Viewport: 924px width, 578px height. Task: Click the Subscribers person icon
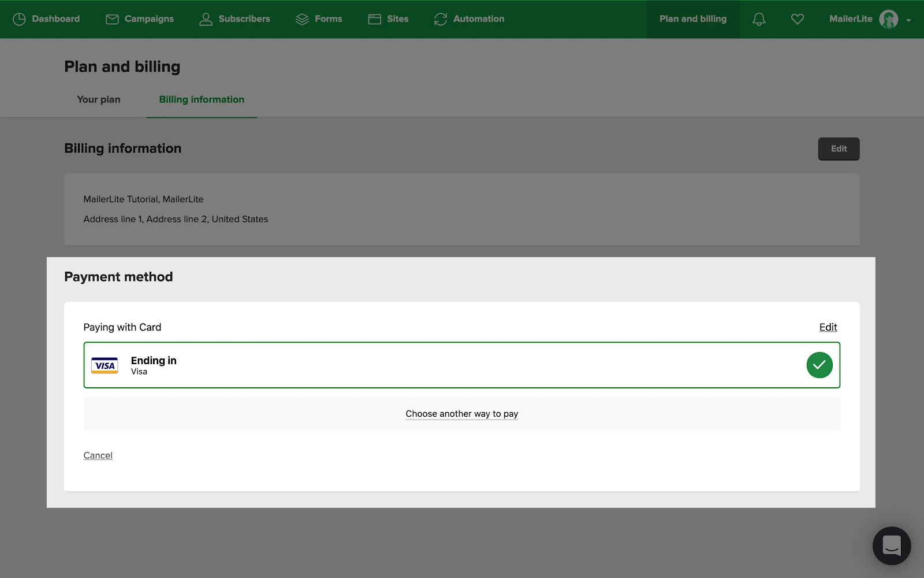206,19
